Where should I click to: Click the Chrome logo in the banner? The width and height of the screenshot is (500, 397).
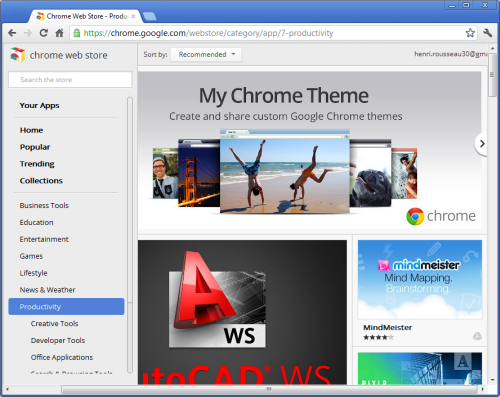(441, 216)
